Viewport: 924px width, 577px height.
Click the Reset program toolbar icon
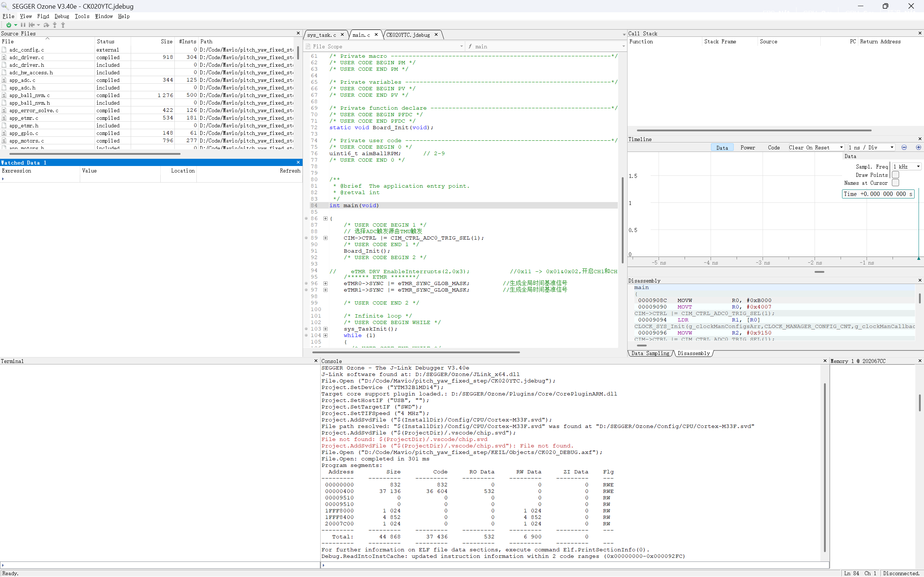(32, 25)
